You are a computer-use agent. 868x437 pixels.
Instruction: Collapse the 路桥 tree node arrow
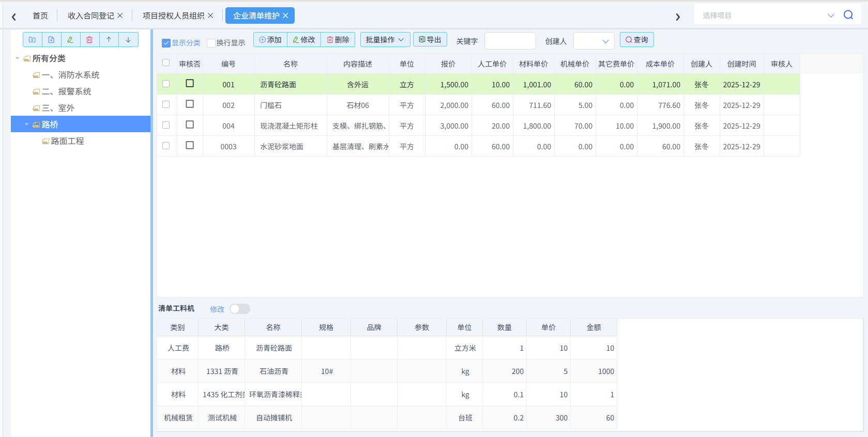click(x=27, y=124)
